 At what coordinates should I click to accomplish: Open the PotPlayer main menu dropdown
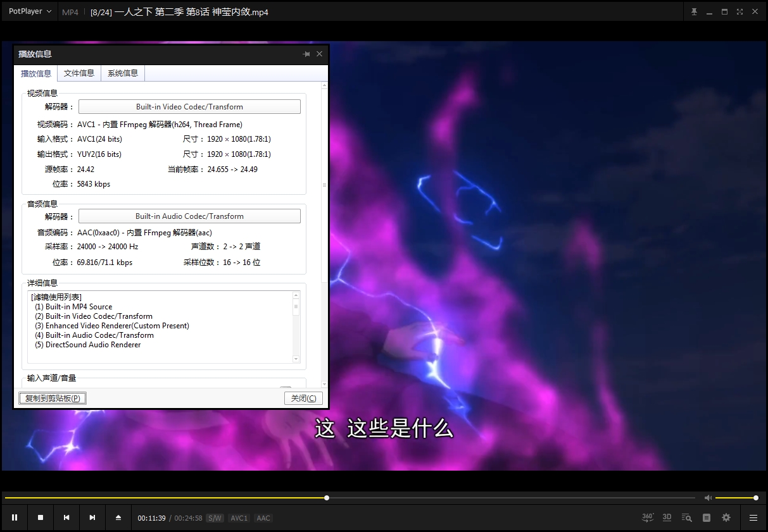click(x=30, y=11)
